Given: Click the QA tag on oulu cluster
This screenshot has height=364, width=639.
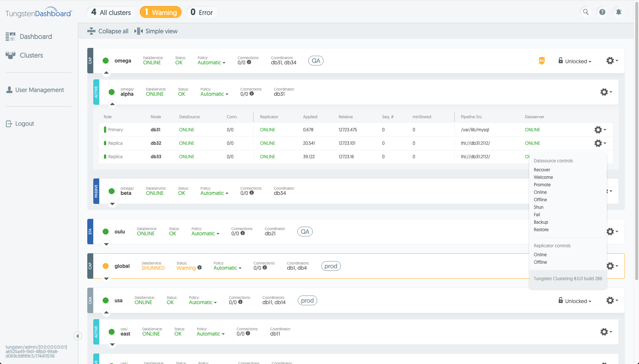Looking at the screenshot, I should 305,232.
